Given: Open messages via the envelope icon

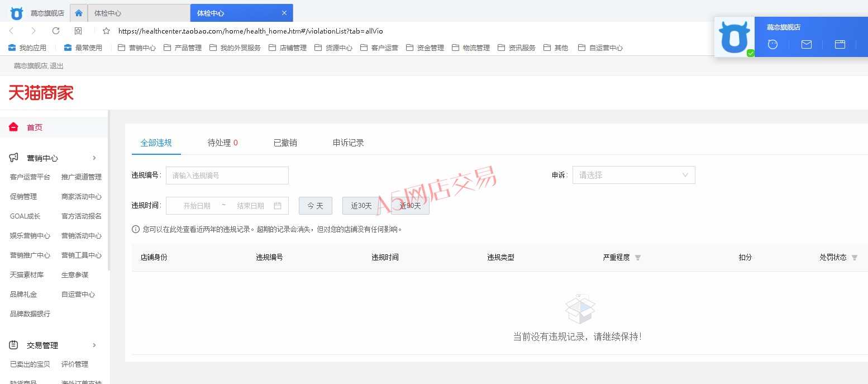Looking at the screenshot, I should 806,44.
